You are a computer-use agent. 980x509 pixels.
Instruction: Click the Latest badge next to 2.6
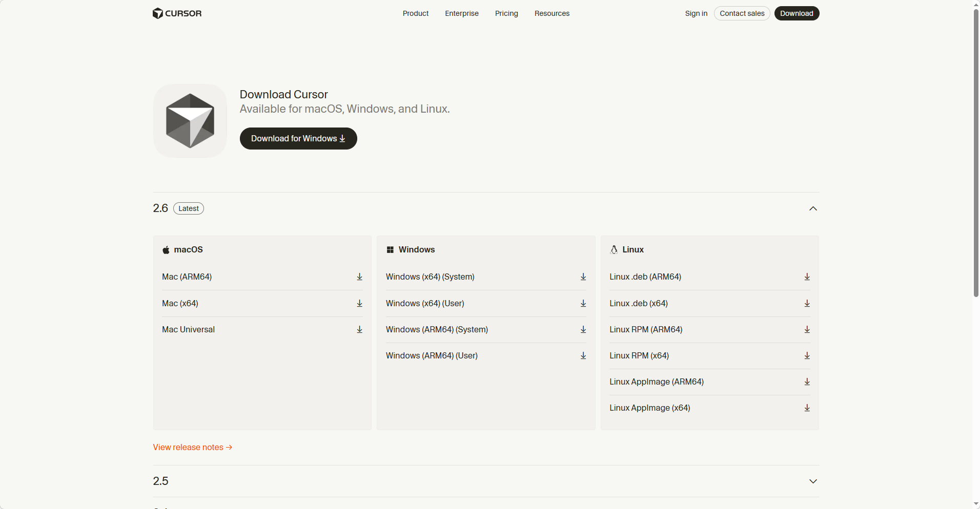(x=189, y=208)
